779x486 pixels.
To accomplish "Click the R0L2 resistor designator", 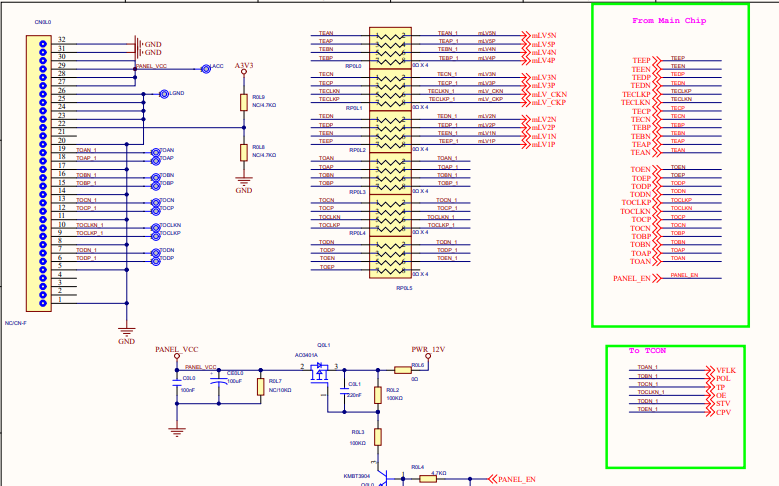I will [392, 390].
